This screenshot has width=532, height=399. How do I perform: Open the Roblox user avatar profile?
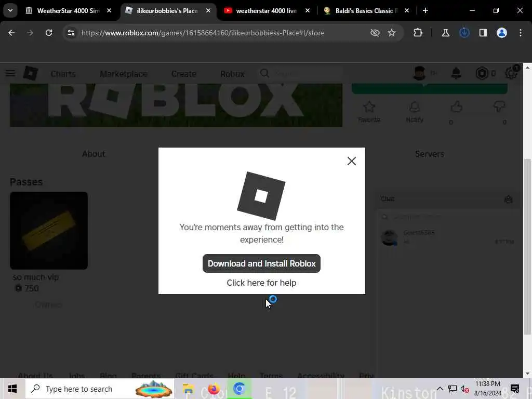[420, 73]
